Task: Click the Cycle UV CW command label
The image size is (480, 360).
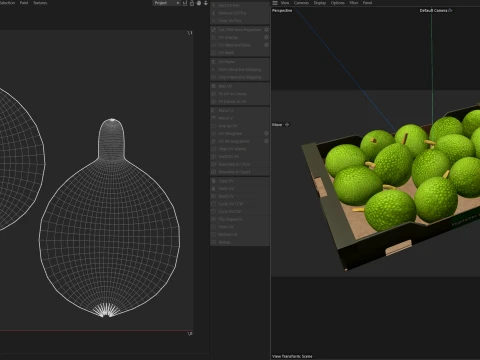Action: click(x=230, y=211)
